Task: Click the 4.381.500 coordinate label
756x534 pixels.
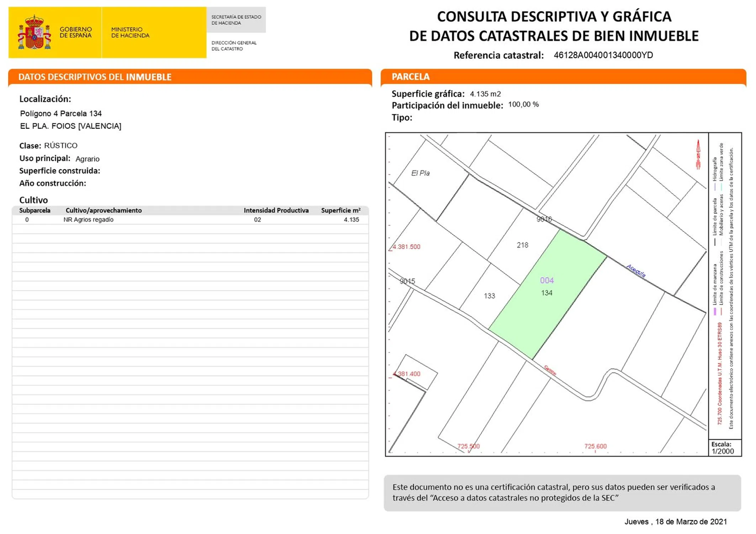Action: point(406,247)
